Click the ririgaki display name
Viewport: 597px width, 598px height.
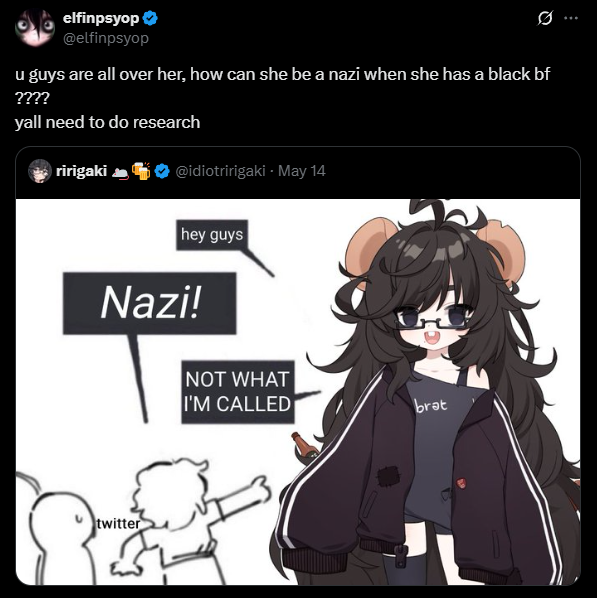[x=81, y=171]
